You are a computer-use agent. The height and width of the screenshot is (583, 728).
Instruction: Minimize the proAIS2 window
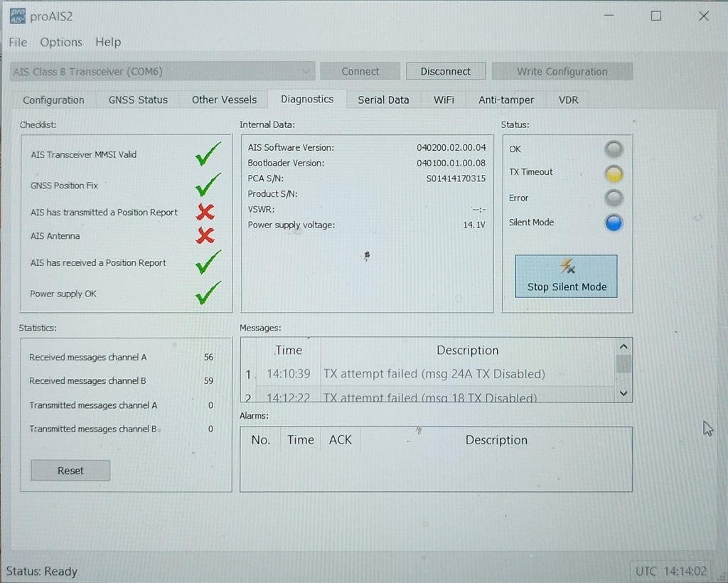click(x=609, y=16)
